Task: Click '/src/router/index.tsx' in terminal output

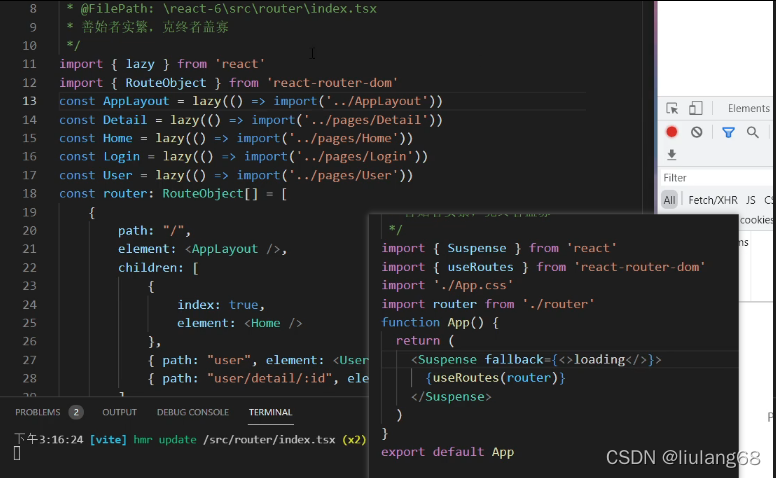Action: click(269, 439)
